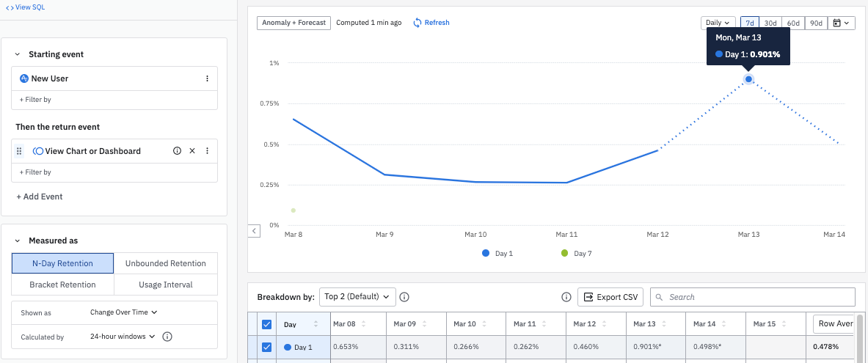Click the info icon on the return event
The height and width of the screenshot is (363, 868).
coord(177,151)
